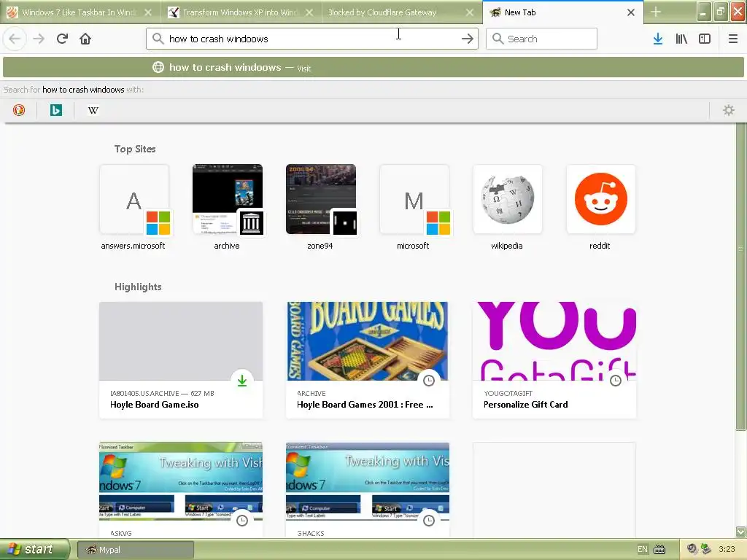Screen dimensions: 747x560
Task: Open the search settings gear
Action: (729, 111)
